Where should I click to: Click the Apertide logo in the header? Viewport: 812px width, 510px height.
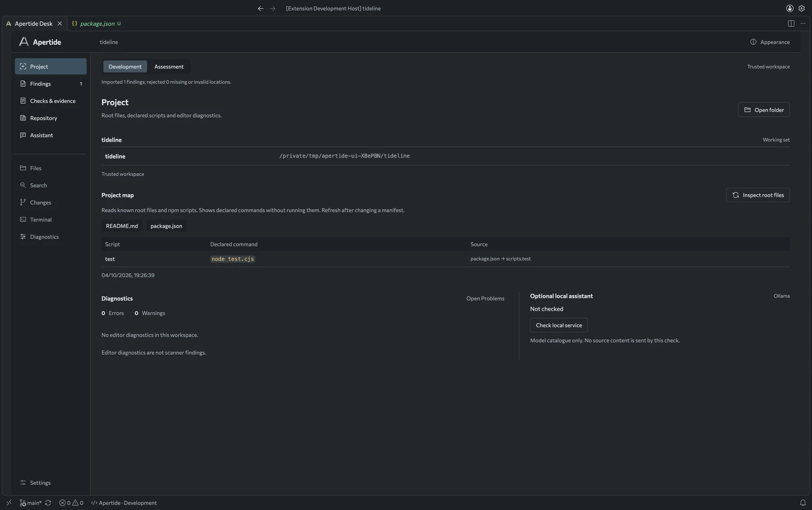pyautogui.click(x=40, y=42)
